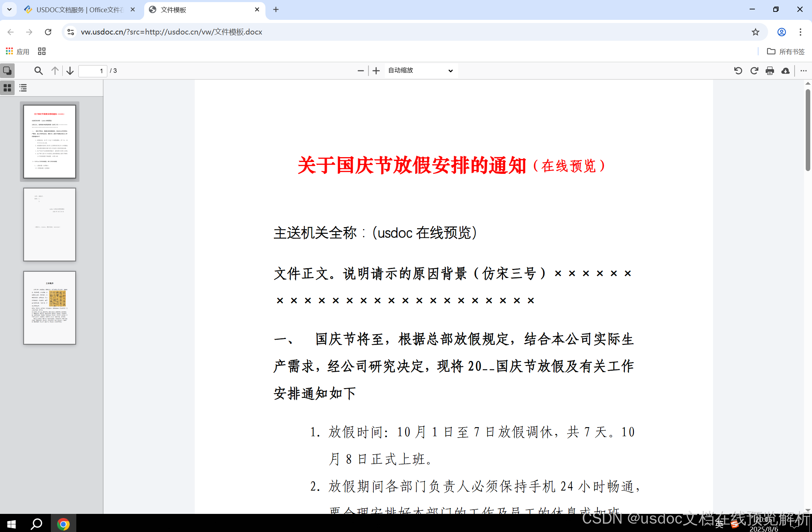
Task: Print the 文件模板 document
Action: coord(770,70)
